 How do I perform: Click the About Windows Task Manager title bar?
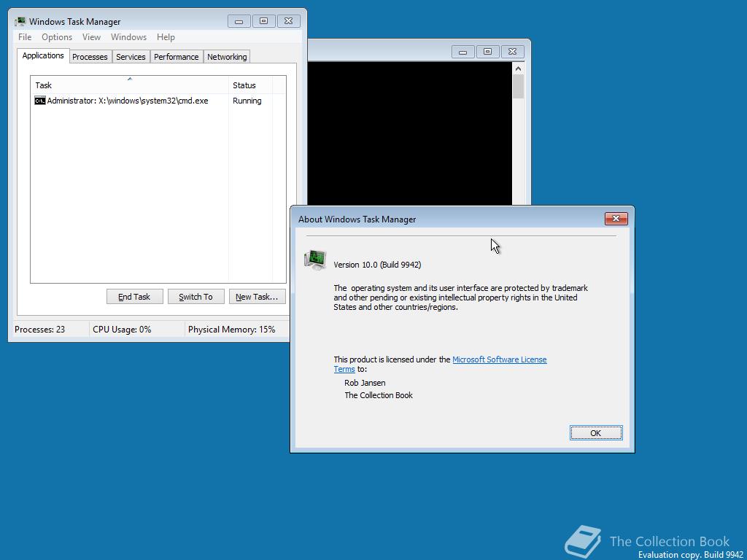(448, 219)
